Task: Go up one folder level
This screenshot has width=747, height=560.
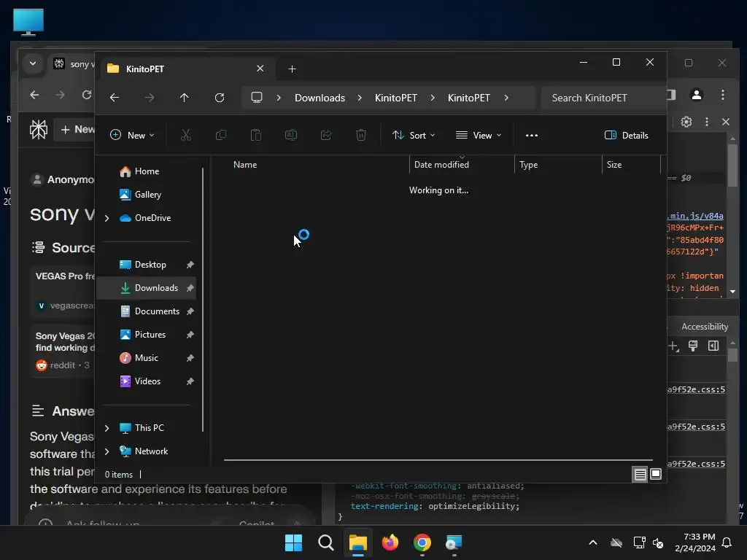Action: point(185,98)
